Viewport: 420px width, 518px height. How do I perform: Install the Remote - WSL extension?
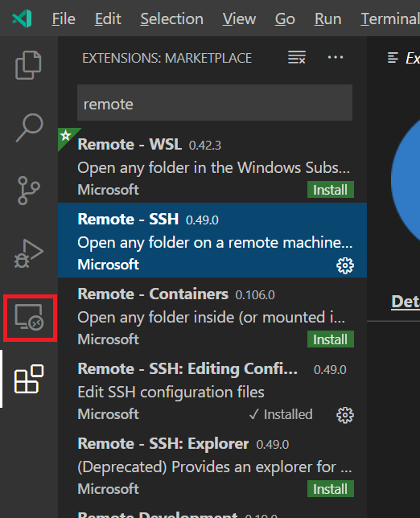(331, 190)
